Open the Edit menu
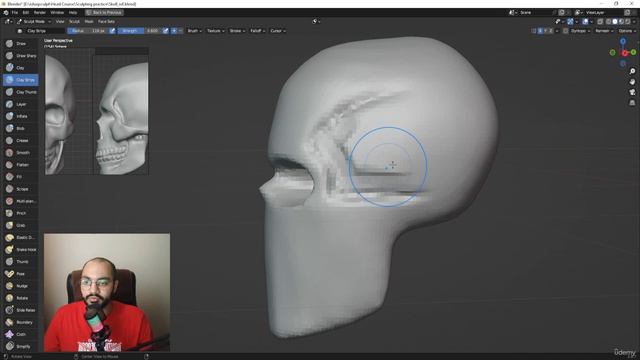Image resolution: width=640 pixels, height=360 pixels. [26, 13]
